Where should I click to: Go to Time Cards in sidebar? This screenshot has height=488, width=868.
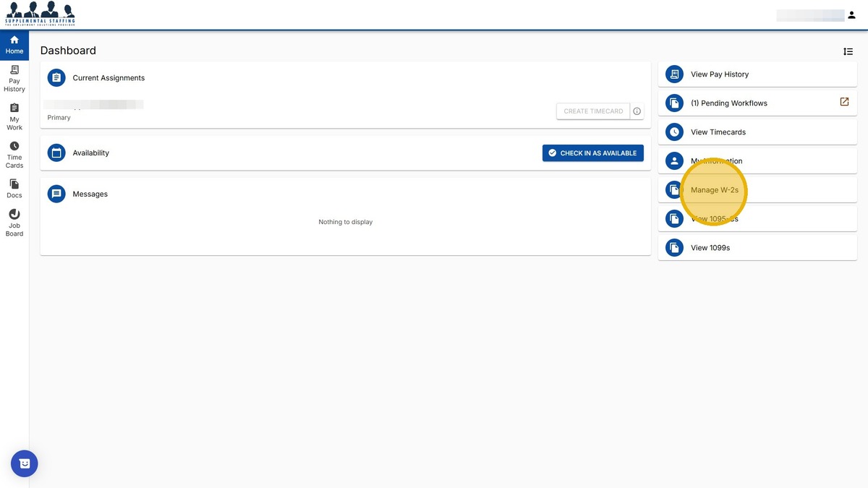pos(14,155)
